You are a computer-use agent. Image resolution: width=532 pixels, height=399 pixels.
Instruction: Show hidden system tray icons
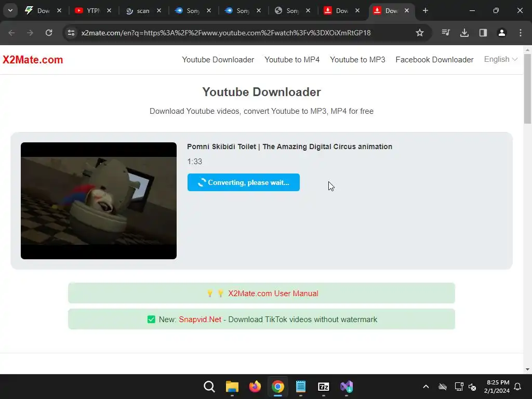[x=426, y=387]
